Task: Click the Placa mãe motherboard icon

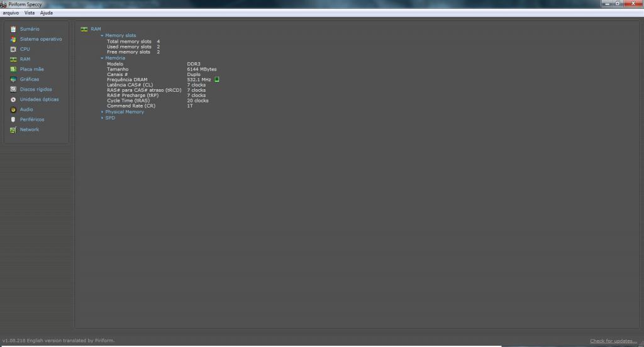Action: 13,69
